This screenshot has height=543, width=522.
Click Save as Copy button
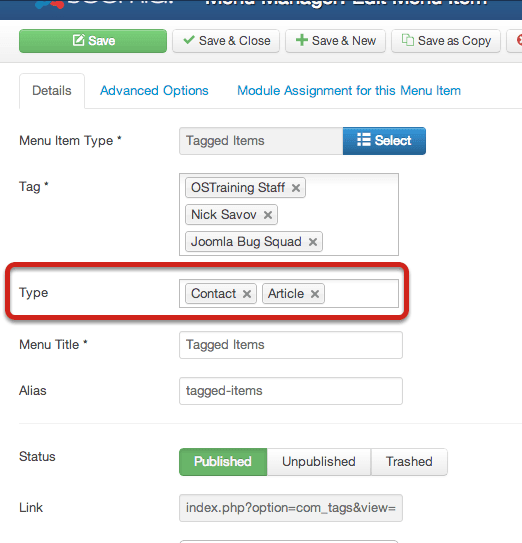446,41
